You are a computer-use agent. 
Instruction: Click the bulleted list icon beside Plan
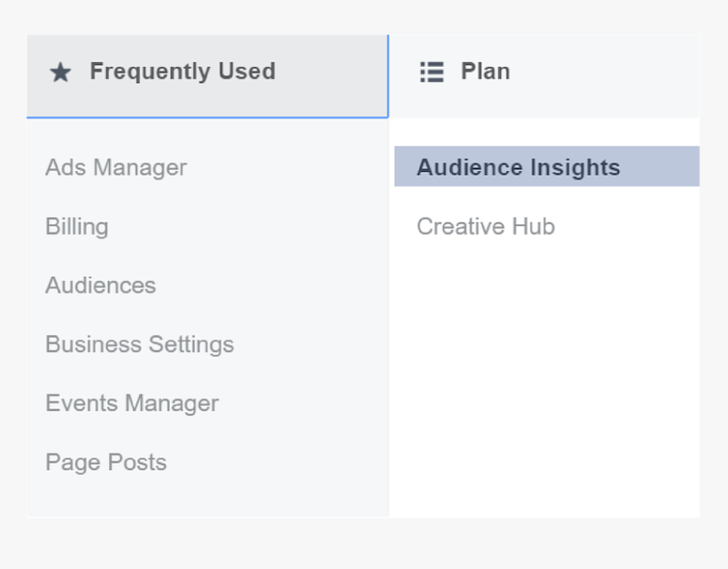(x=432, y=72)
